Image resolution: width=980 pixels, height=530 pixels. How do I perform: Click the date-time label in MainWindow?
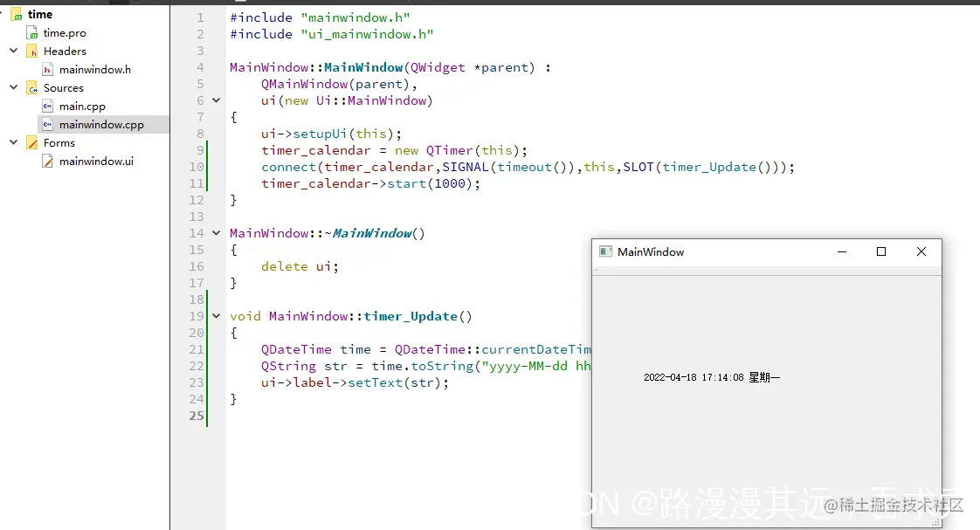click(712, 377)
